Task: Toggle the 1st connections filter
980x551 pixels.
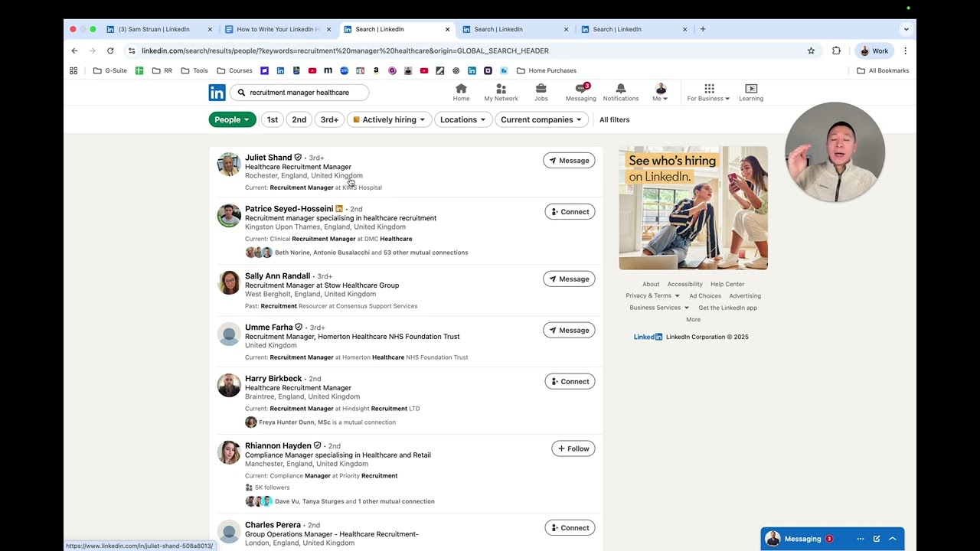Action: pos(272,119)
